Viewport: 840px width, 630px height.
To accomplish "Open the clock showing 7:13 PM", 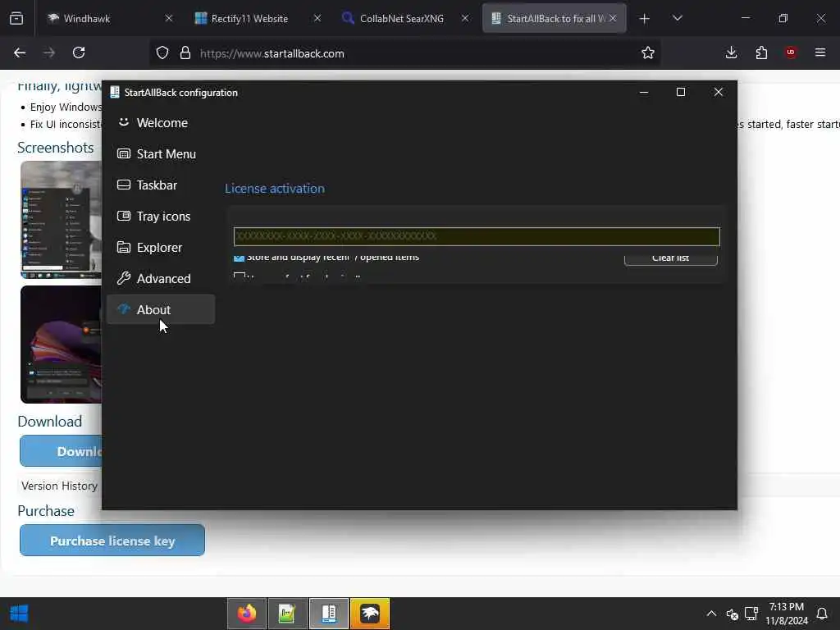I will pos(787,614).
